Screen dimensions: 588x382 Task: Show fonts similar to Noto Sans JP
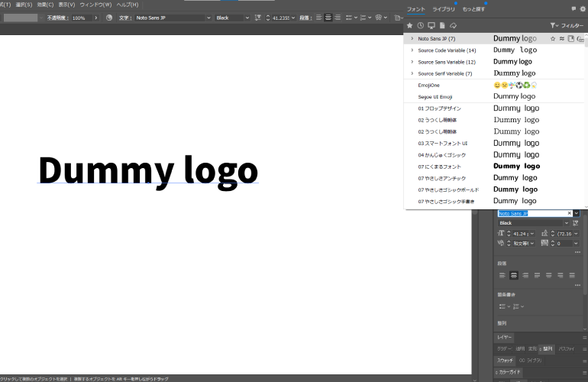[562, 39]
